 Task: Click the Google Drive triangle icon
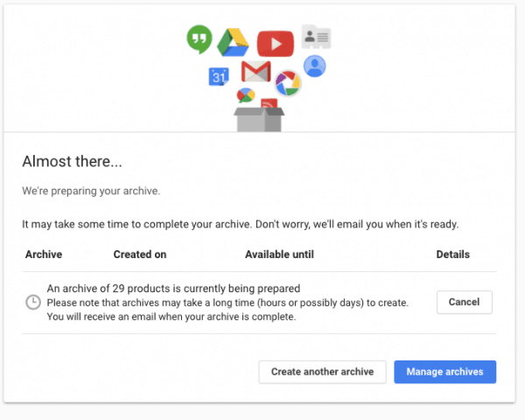coord(233,43)
